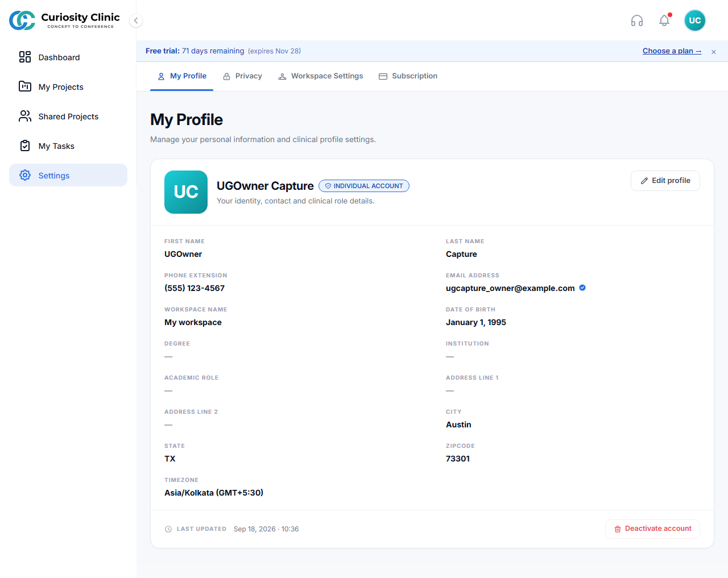The image size is (728, 578).
Task: Click the My Tasks clipboard icon
Action: pos(25,145)
